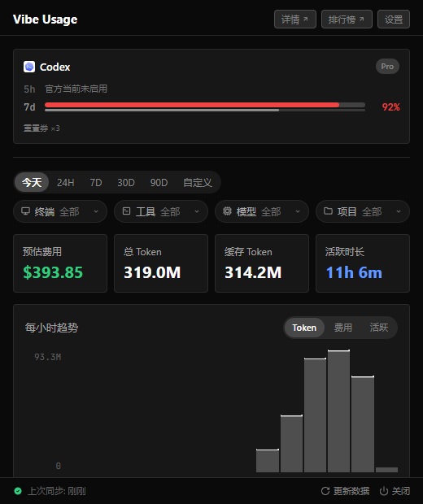Select the 自定义 custom range tab
The width and height of the screenshot is (423, 504).
coord(198,182)
